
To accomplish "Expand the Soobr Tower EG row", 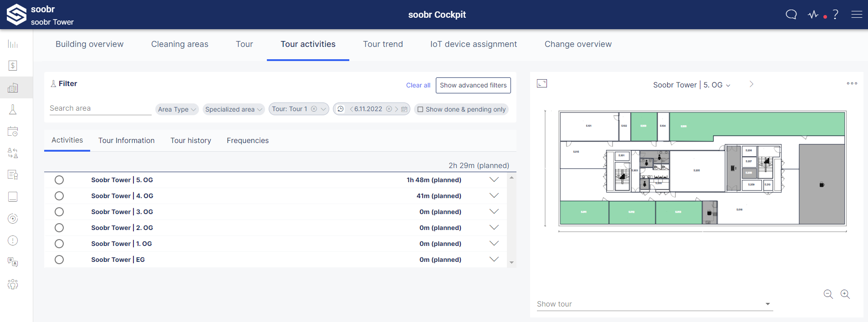I will [x=494, y=260].
